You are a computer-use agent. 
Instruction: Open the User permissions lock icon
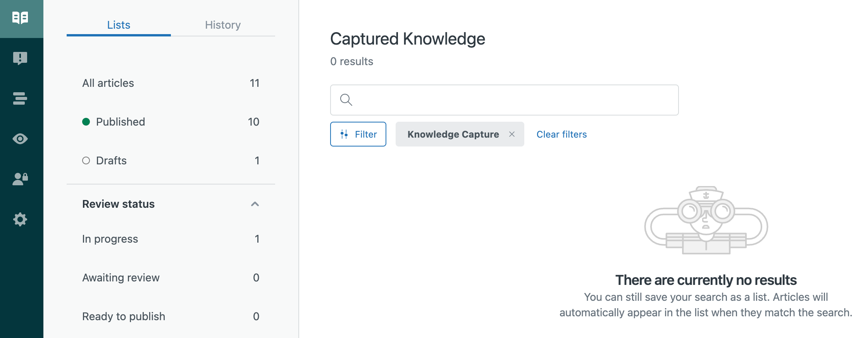click(20, 179)
